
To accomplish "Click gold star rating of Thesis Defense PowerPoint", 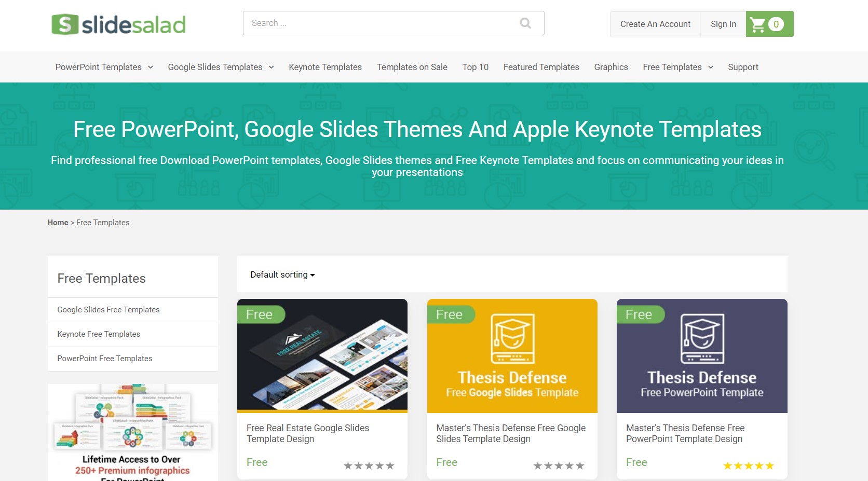I will [x=749, y=466].
